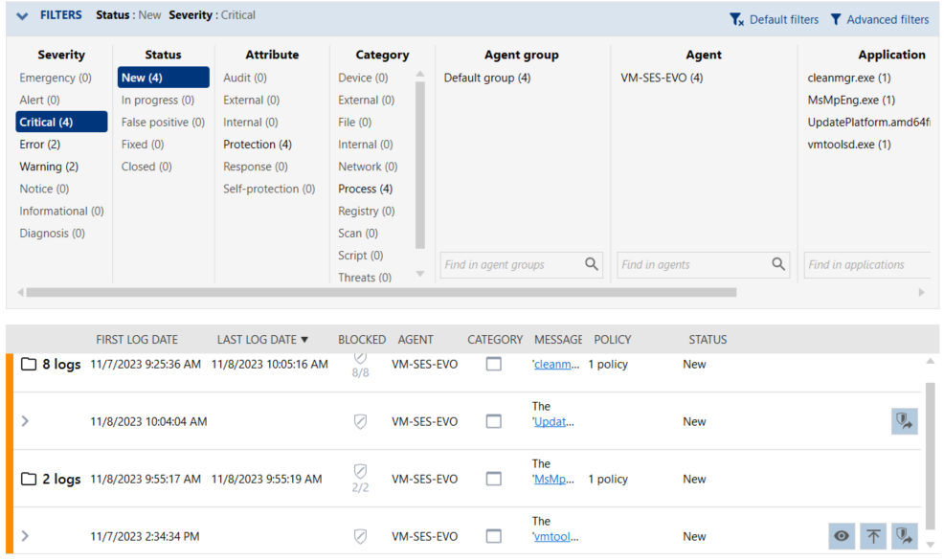The image size is (944, 560).
Task: Sort by STATUS column header
Action: pos(708,340)
